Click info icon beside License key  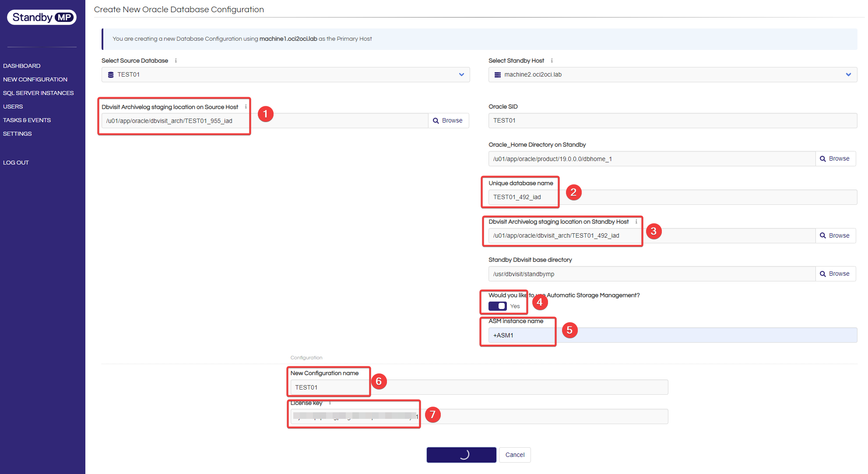[x=330, y=403]
